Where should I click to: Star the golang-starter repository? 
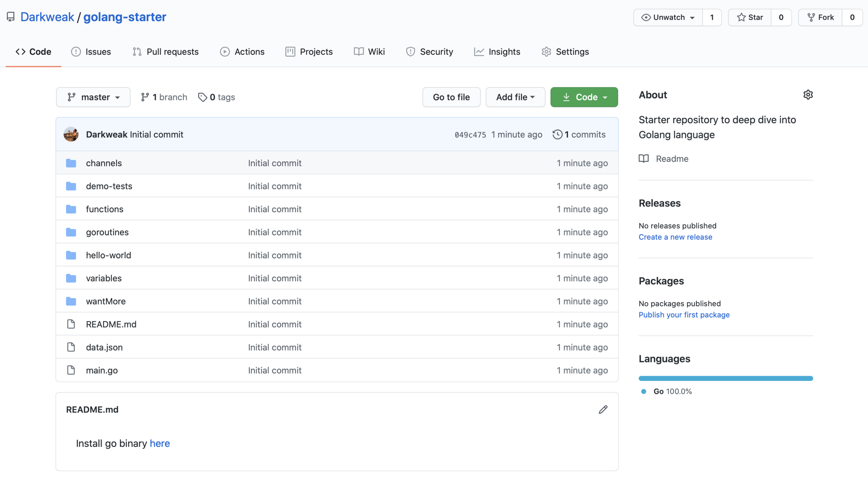pos(750,17)
